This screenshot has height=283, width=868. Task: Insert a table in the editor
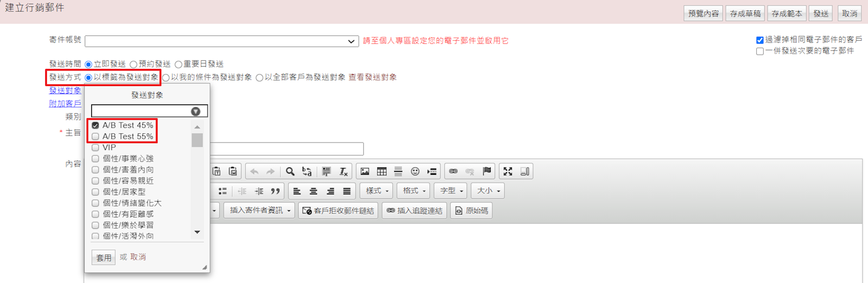tap(382, 171)
